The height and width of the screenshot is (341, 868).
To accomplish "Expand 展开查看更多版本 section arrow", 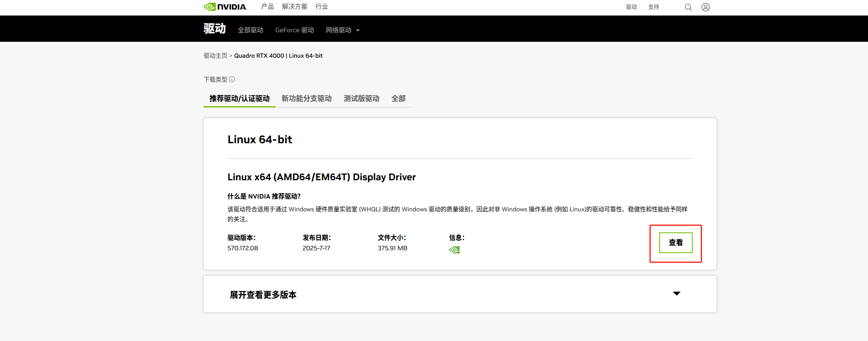I will [x=677, y=294].
